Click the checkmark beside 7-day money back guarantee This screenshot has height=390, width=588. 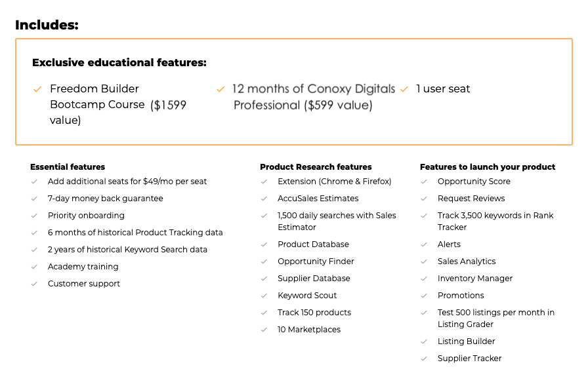click(x=34, y=199)
